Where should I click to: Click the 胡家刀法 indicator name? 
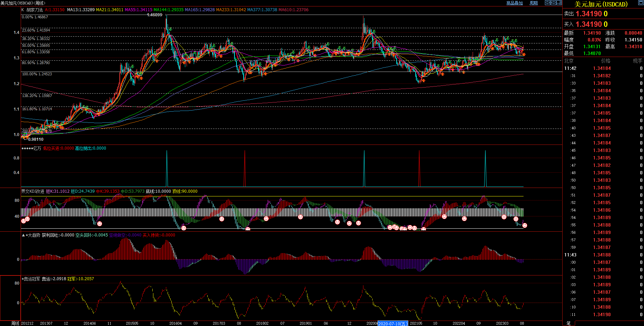point(35,10)
